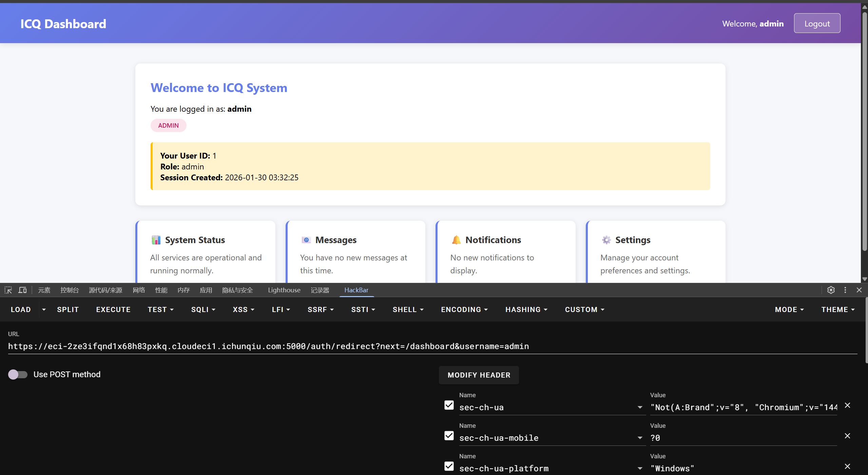
Task: Enable the Use POST method switch
Action: [x=18, y=374]
